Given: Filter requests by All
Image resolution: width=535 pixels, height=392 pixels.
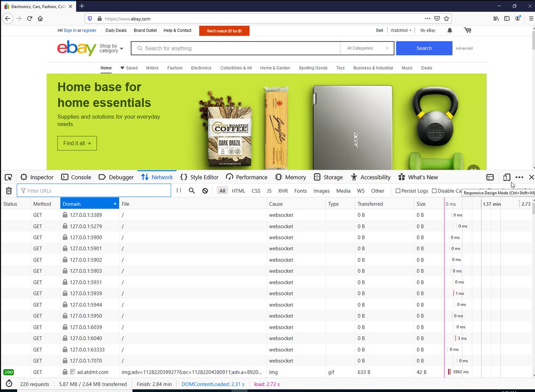Looking at the screenshot, I should coord(222,191).
